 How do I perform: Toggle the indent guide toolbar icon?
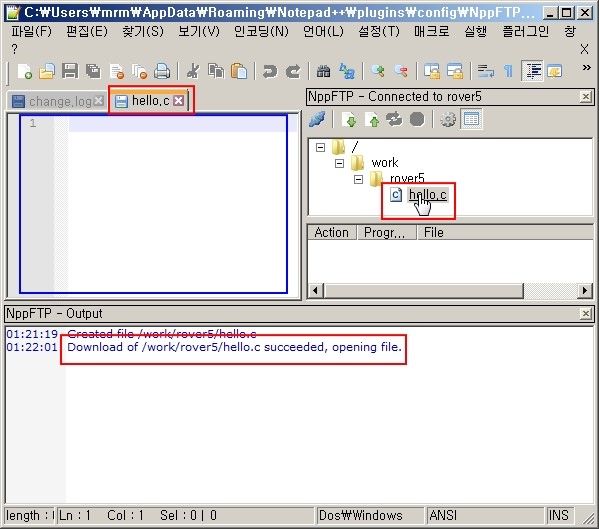click(x=533, y=71)
